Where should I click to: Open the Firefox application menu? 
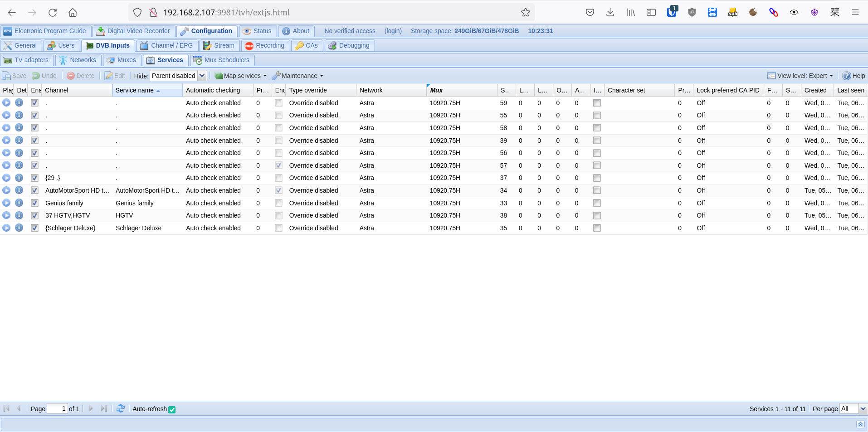click(855, 13)
